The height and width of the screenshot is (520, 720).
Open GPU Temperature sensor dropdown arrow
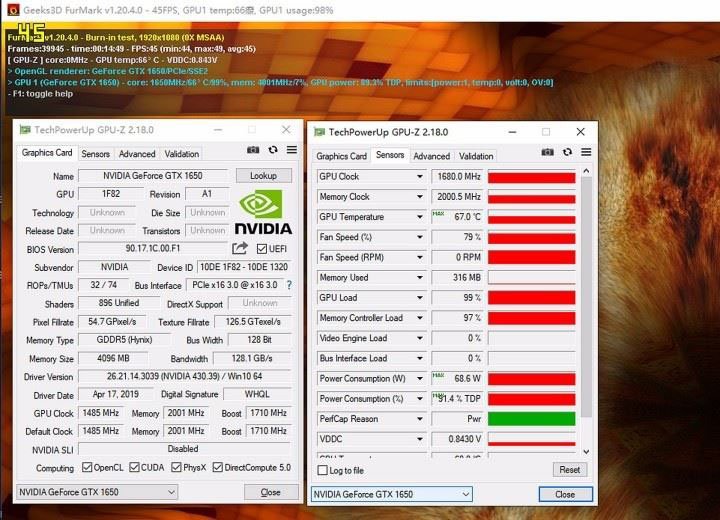419,217
